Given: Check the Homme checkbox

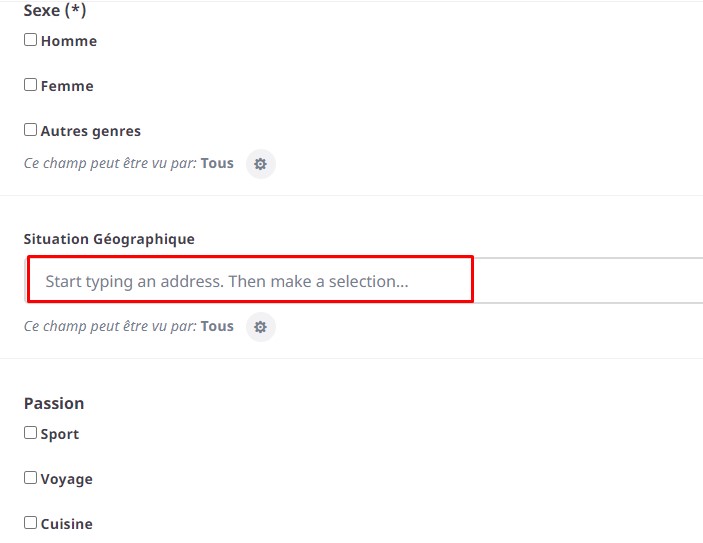Looking at the screenshot, I should [31, 40].
